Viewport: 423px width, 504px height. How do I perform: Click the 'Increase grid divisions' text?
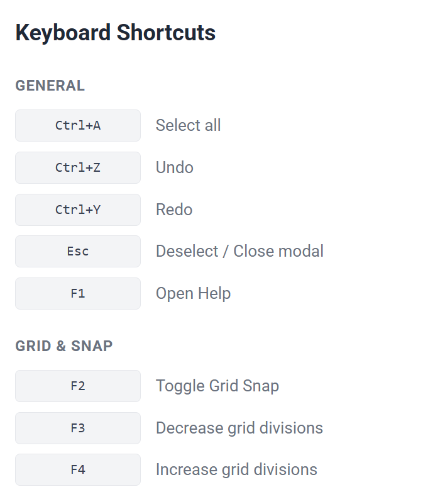point(236,469)
